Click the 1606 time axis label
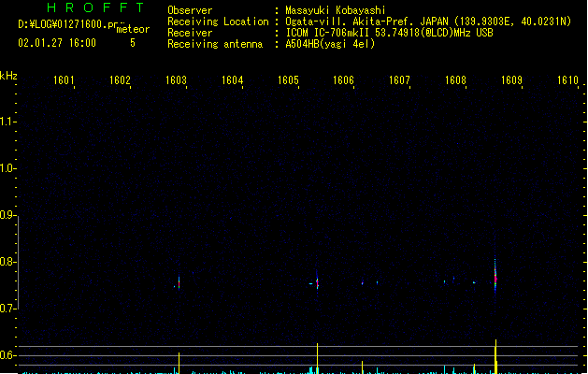The image size is (588, 374). tap(343, 80)
